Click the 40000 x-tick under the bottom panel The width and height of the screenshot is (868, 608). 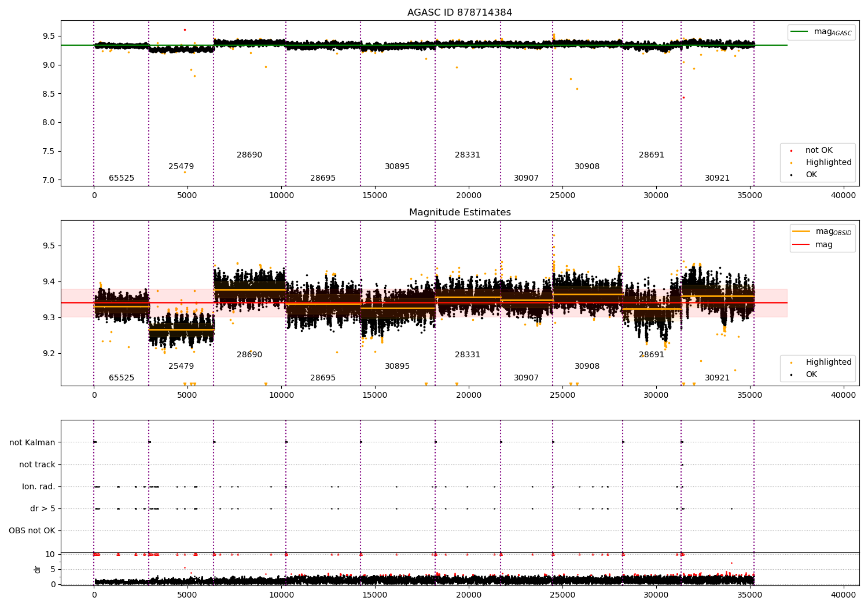tap(843, 595)
